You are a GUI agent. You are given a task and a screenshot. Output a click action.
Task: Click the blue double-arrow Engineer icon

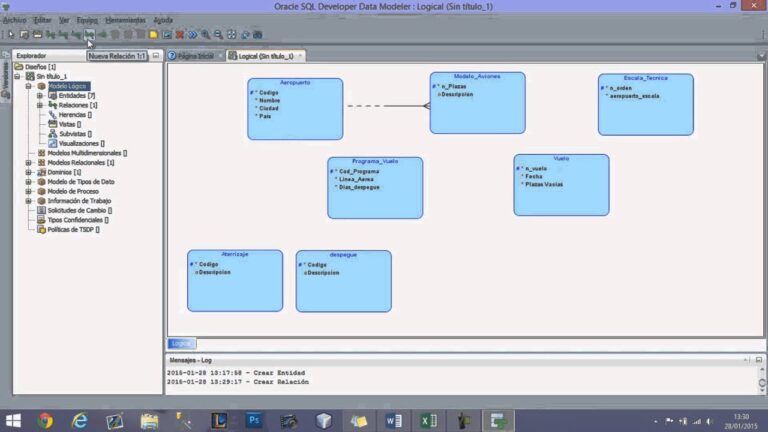point(193,35)
